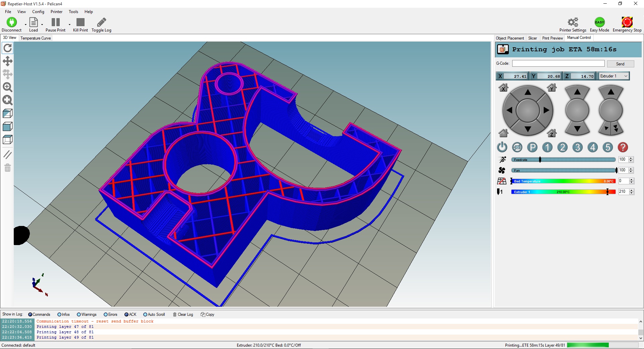644x349 pixels.
Task: Switch to isometric view cube
Action: [7, 113]
